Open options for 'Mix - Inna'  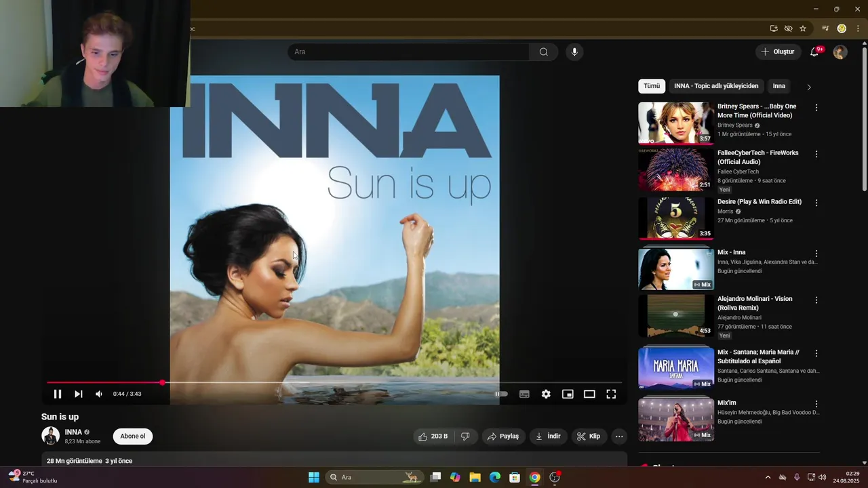816,253
